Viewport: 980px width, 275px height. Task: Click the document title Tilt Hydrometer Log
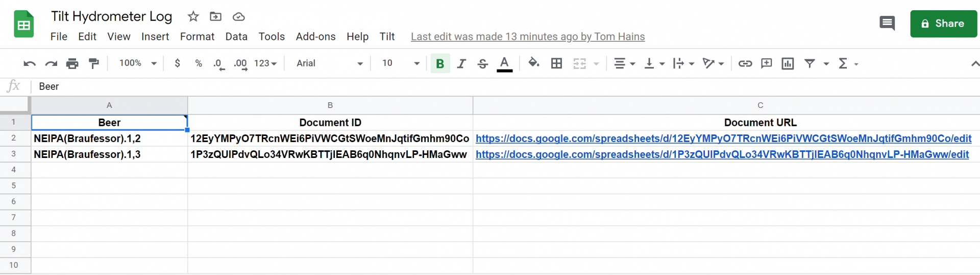pyautogui.click(x=111, y=16)
